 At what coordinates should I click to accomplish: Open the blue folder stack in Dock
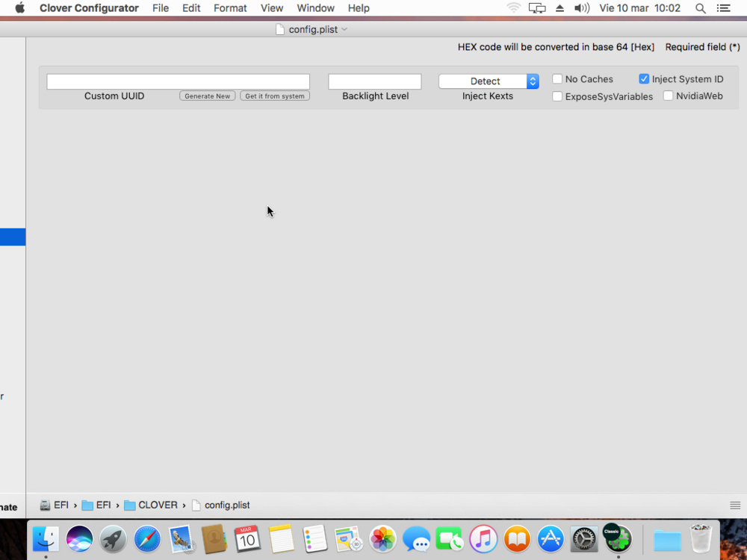click(667, 540)
